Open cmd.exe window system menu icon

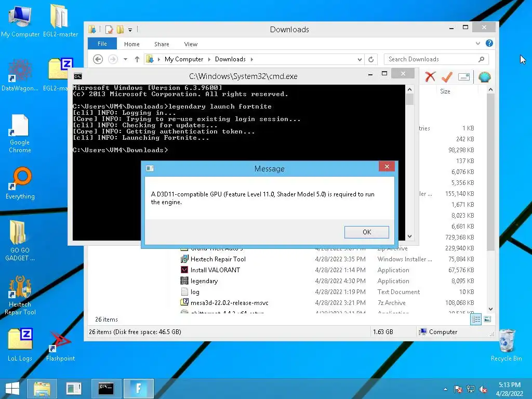click(78, 76)
